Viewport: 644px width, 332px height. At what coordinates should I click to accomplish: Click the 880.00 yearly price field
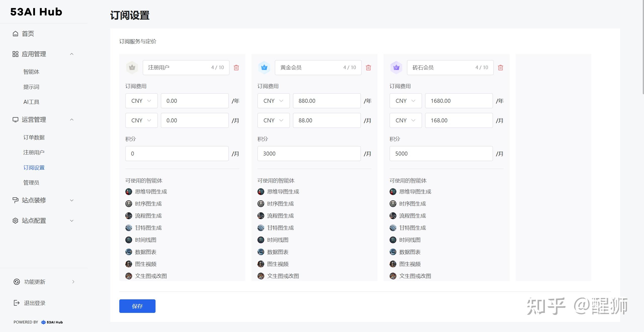[x=326, y=101]
